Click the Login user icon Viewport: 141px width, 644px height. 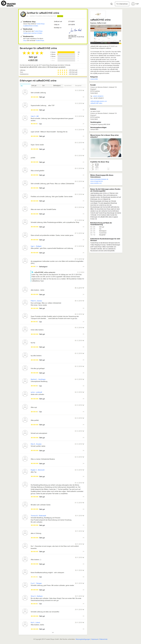click(133, 4)
